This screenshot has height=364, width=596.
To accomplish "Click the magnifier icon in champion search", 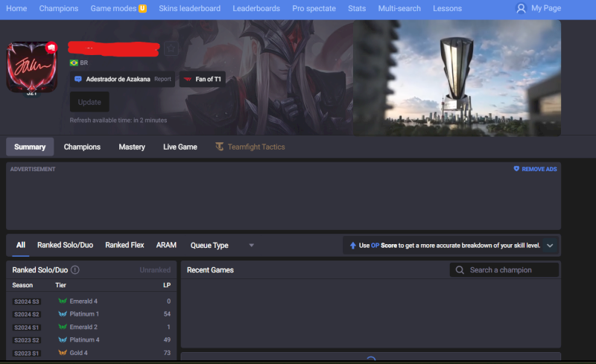I will click(460, 269).
